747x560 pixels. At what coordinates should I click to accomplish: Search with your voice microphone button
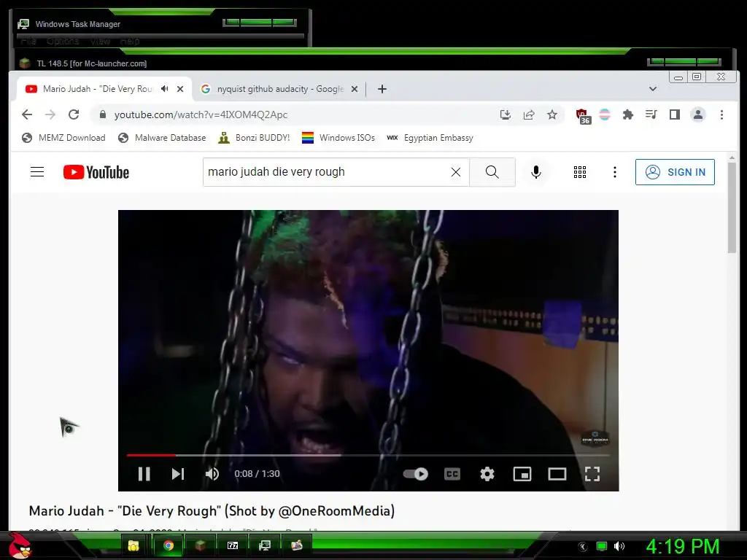pos(536,172)
